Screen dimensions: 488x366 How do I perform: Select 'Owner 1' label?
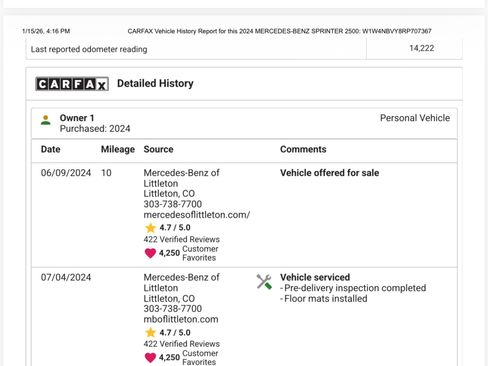point(77,118)
